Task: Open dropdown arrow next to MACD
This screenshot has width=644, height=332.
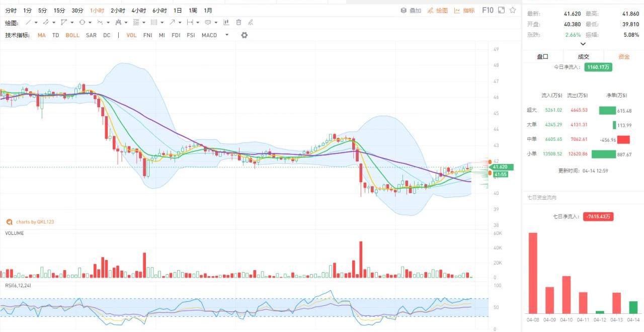Action: pyautogui.click(x=227, y=35)
